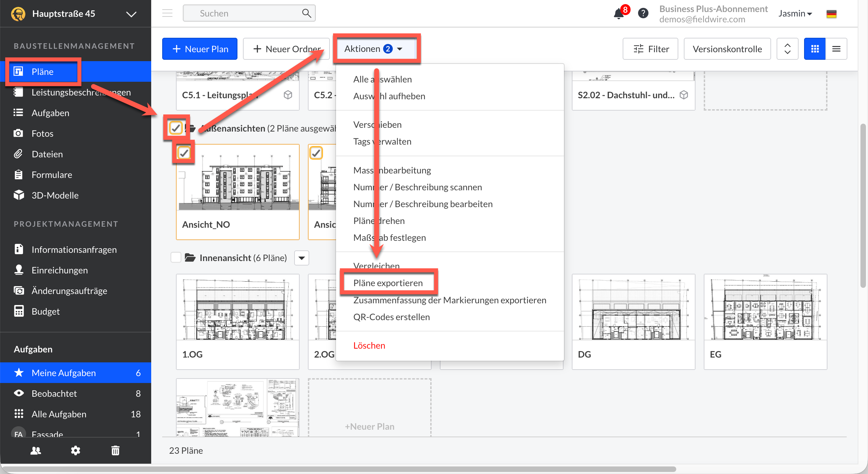Open the notifications bell icon
This screenshot has height=474, width=868.
coord(619,14)
